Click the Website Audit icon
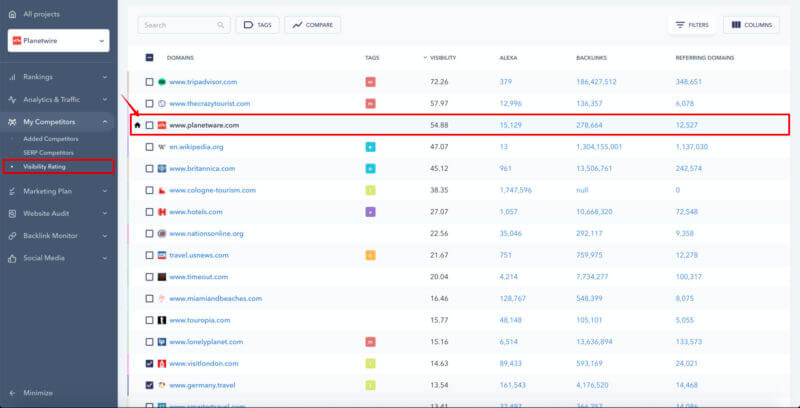800x408 pixels. [x=13, y=213]
